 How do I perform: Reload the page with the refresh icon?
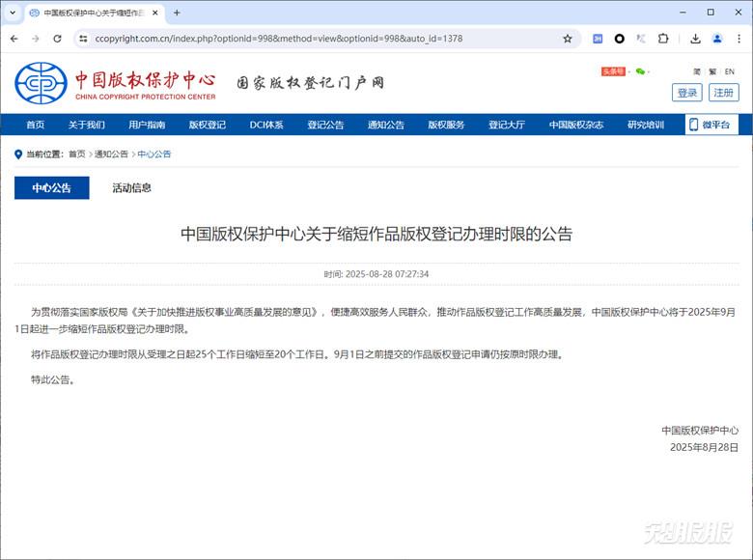57,39
